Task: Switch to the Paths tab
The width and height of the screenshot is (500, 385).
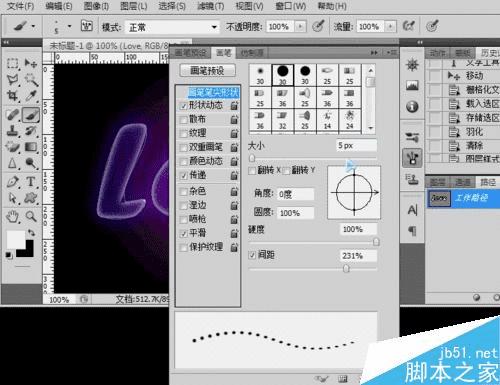Action: click(x=488, y=182)
